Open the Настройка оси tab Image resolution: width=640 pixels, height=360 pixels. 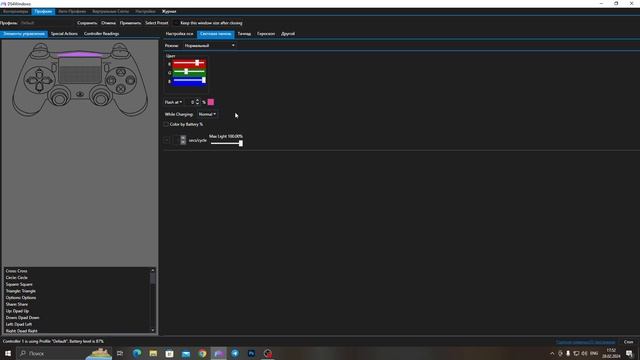179,34
